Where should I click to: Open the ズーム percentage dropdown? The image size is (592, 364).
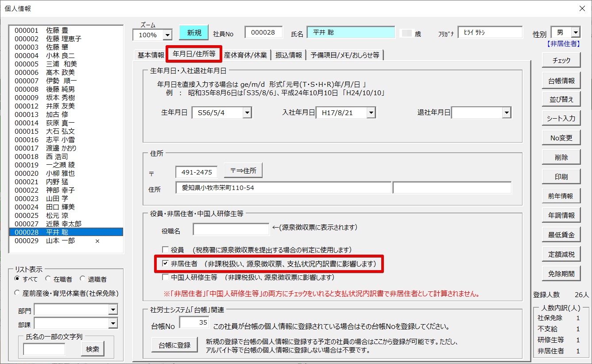167,35
